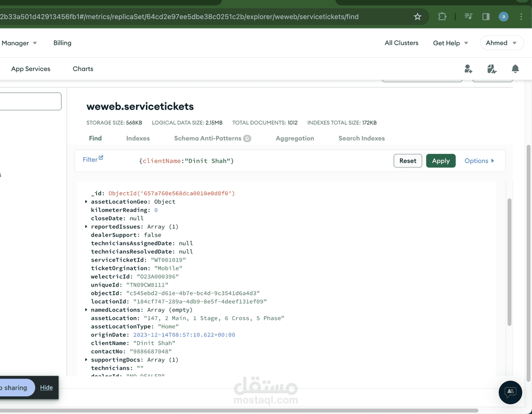Open the Aggregation tab
This screenshot has height=414, width=532.
295,138
